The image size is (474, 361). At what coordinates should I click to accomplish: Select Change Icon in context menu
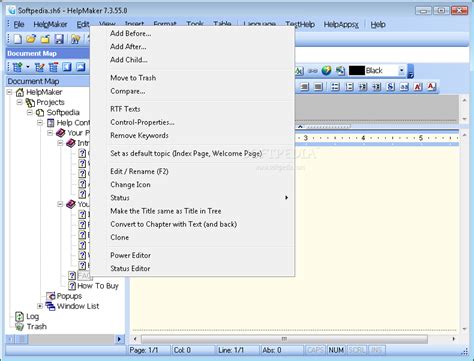[x=130, y=185]
